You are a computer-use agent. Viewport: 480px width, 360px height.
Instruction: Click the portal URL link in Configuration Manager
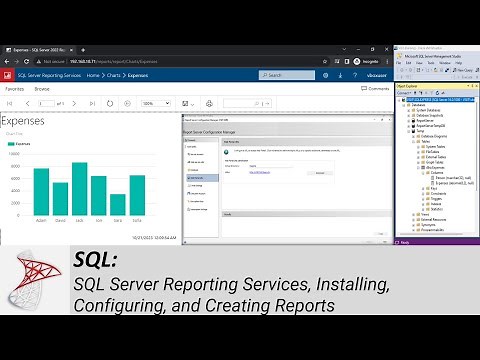[x=260, y=172]
